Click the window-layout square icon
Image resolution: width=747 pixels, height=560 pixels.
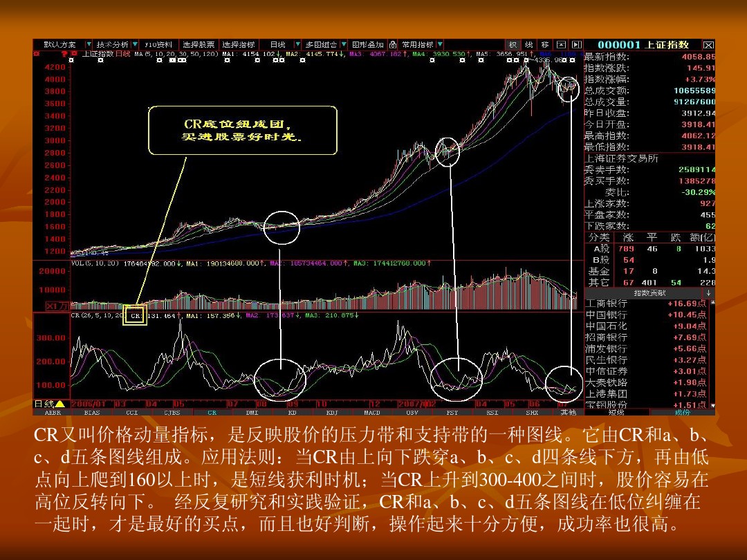point(561,44)
